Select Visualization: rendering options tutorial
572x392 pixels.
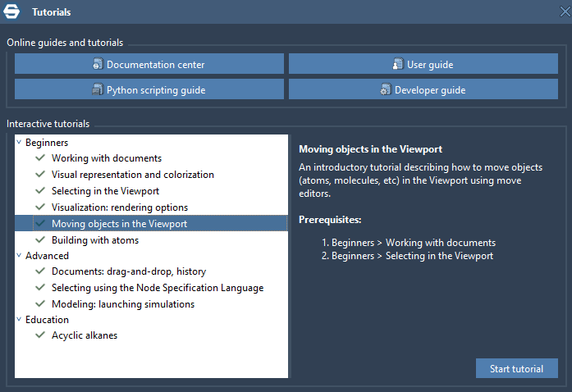[x=120, y=207]
